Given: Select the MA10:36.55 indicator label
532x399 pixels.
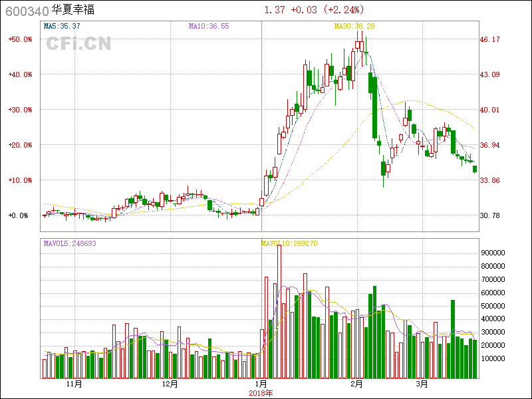Looking at the screenshot, I should tap(209, 26).
